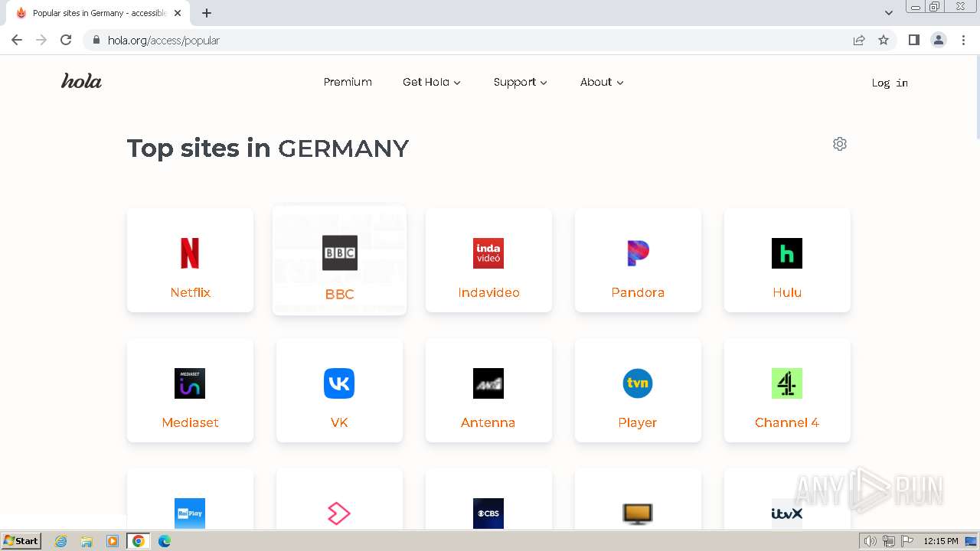This screenshot has height=551, width=980.
Task: Click the Mediaset text link
Action: 190,422
